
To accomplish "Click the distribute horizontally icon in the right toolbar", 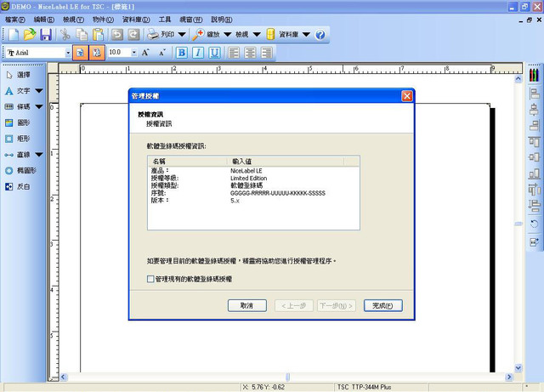I will [x=535, y=190].
